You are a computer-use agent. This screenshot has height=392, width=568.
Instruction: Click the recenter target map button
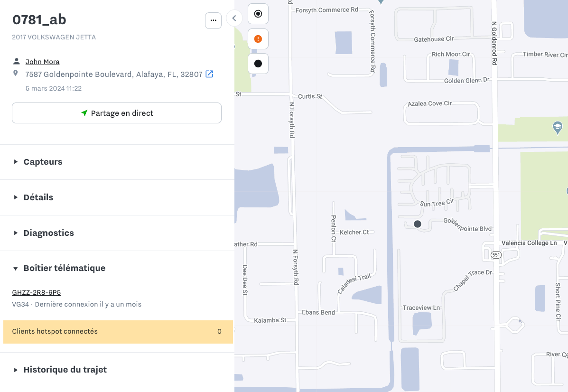(258, 14)
